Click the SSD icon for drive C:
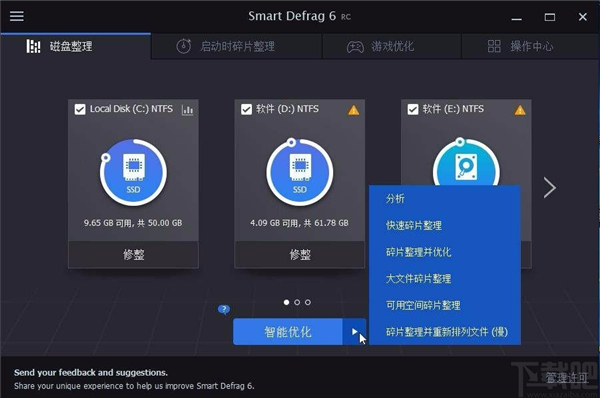Viewport: 600px width, 398px height. [x=133, y=172]
